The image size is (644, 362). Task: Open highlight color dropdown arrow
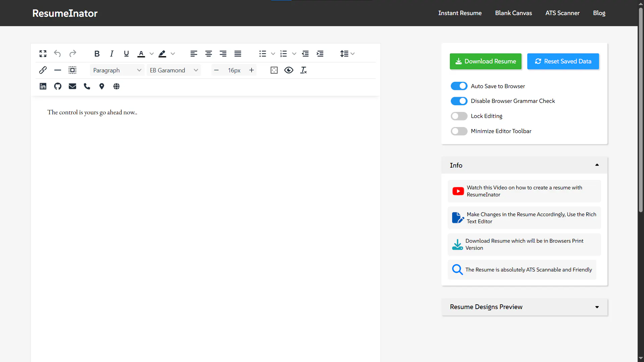point(173,54)
